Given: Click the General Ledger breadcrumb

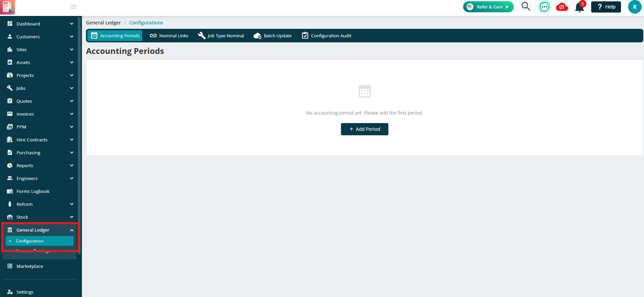Looking at the screenshot, I should click(103, 23).
